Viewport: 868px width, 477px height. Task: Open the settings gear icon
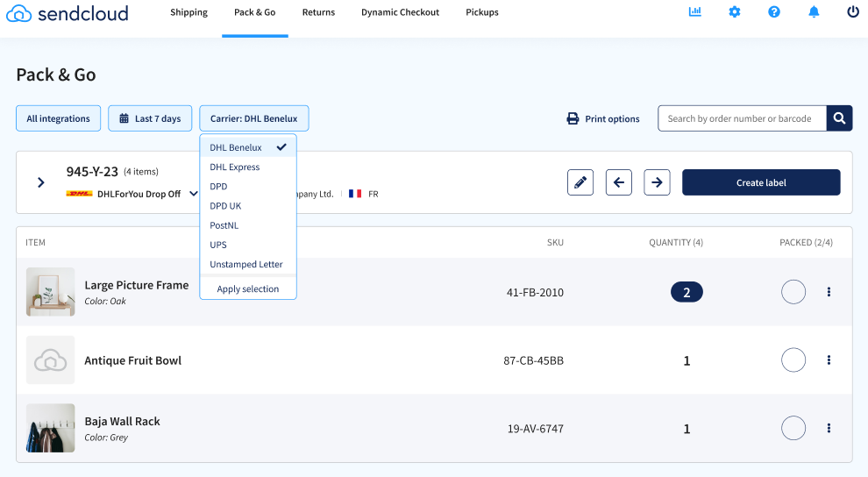tap(735, 11)
